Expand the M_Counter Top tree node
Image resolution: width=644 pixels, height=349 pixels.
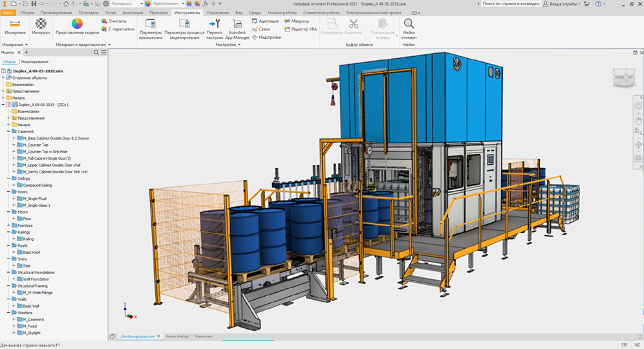pyautogui.click(x=13, y=145)
